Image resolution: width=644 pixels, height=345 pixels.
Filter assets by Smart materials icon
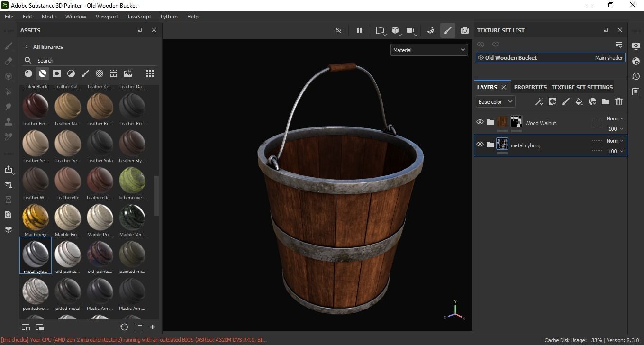(x=43, y=73)
